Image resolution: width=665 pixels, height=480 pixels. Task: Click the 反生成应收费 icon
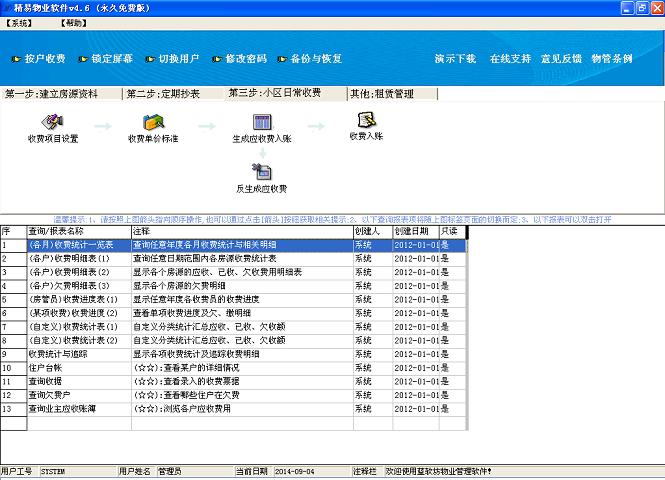[262, 172]
